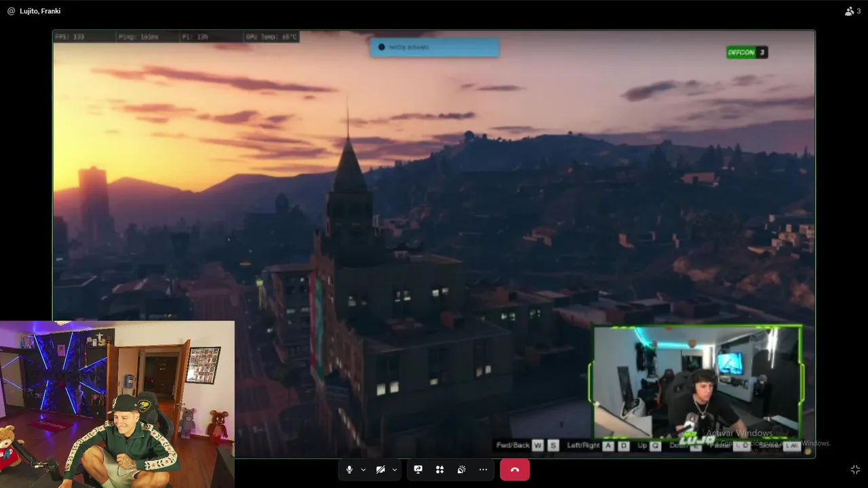Click the shared game stream view
The height and width of the screenshot is (488, 868).
(434, 244)
